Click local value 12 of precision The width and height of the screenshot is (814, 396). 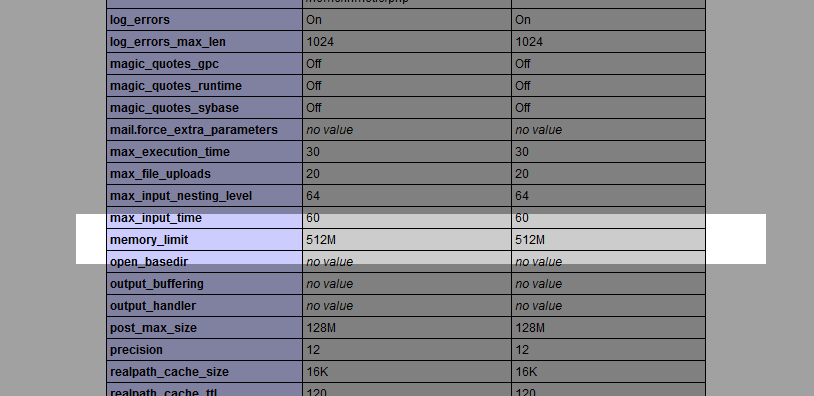pyautogui.click(x=313, y=350)
